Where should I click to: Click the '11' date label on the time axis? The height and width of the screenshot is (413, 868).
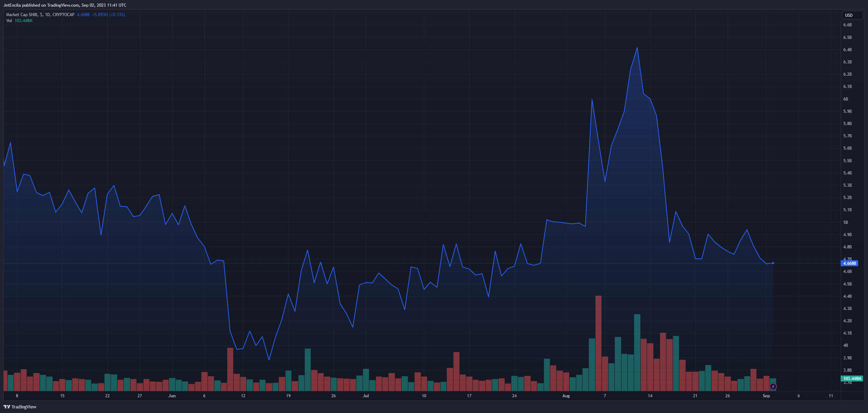(x=831, y=396)
